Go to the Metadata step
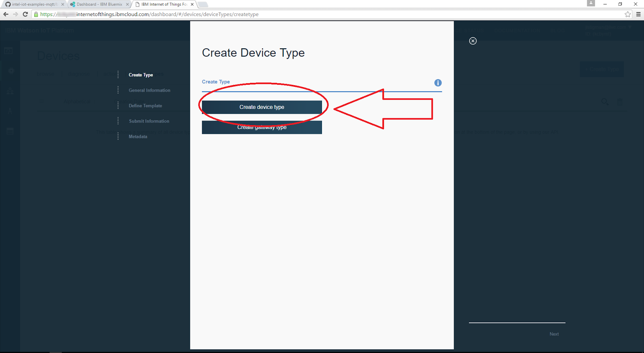 click(x=138, y=137)
